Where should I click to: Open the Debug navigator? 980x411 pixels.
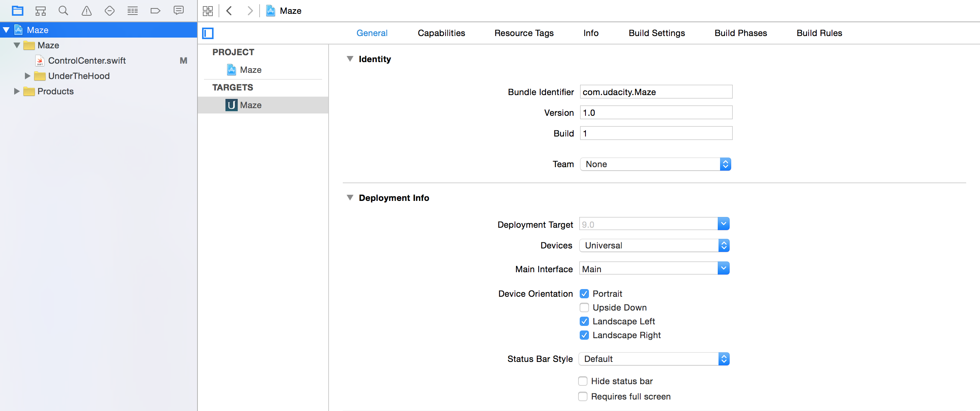tap(133, 11)
